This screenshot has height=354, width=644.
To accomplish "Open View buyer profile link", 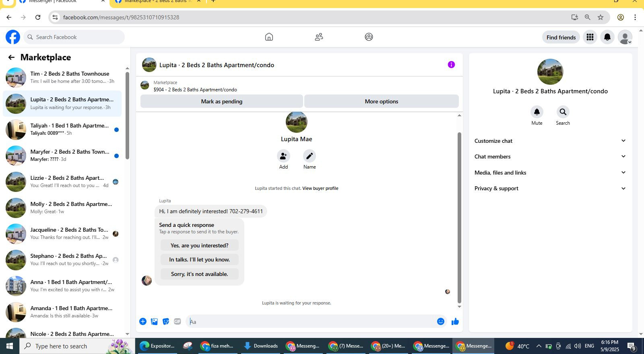I will [320, 188].
